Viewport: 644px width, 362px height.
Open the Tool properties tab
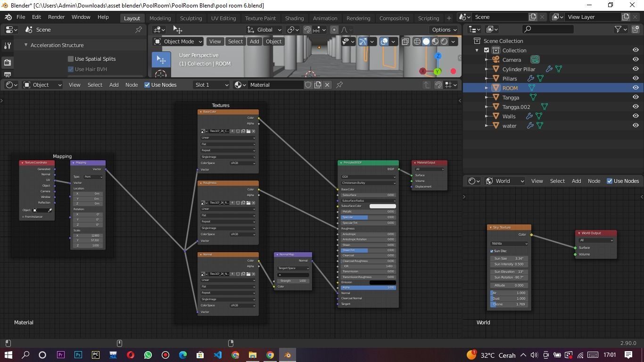[8, 46]
